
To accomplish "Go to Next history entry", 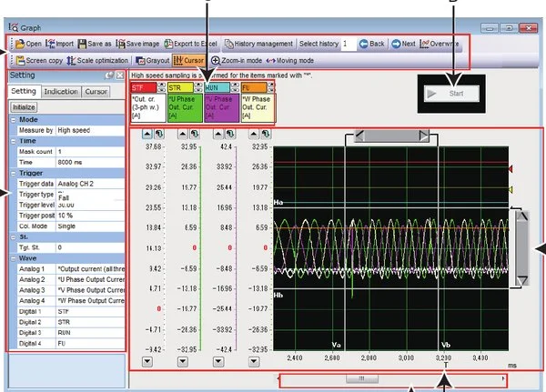I will click(403, 44).
